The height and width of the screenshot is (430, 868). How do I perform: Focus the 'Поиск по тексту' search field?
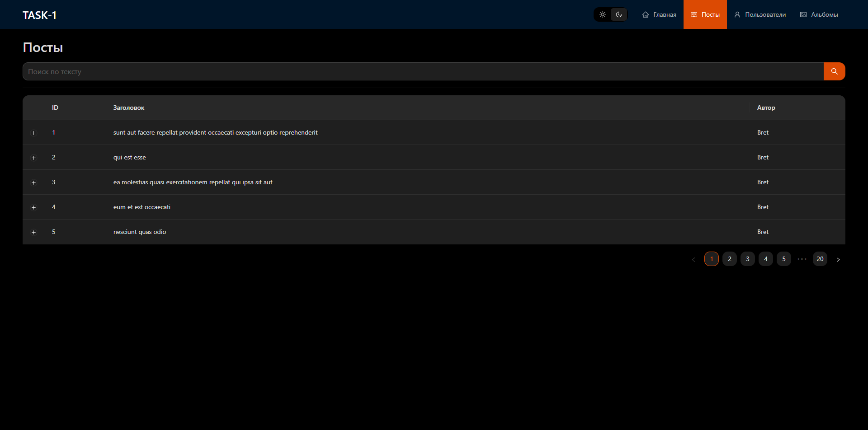coord(423,71)
